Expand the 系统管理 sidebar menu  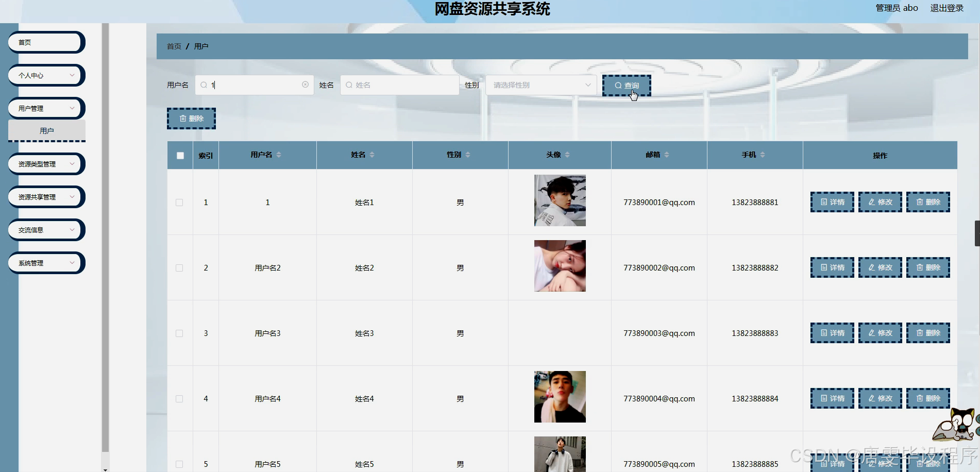pyautogui.click(x=46, y=263)
